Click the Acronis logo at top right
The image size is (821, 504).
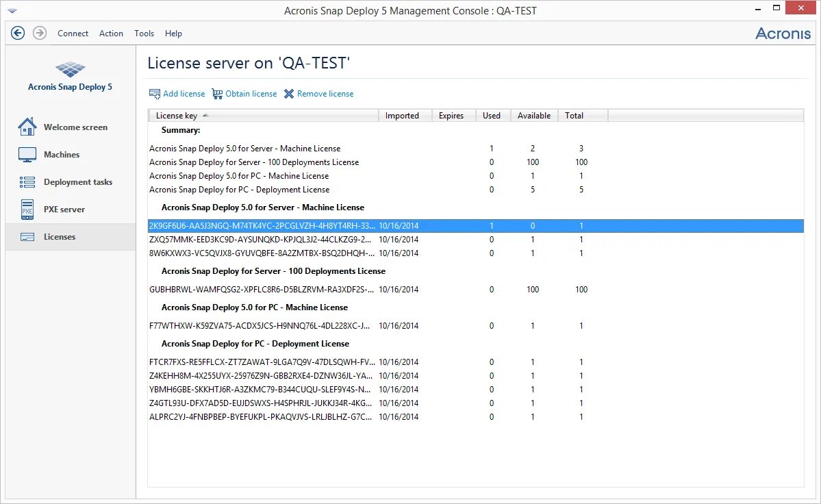tap(783, 34)
